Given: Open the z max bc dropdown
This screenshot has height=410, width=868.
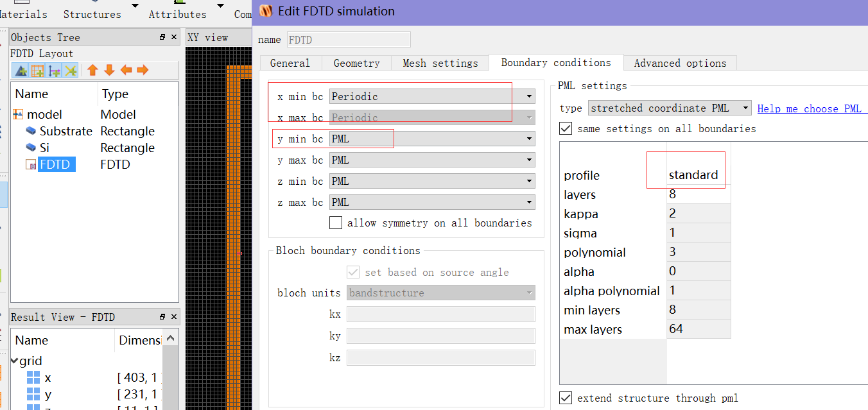Looking at the screenshot, I should click(x=528, y=201).
